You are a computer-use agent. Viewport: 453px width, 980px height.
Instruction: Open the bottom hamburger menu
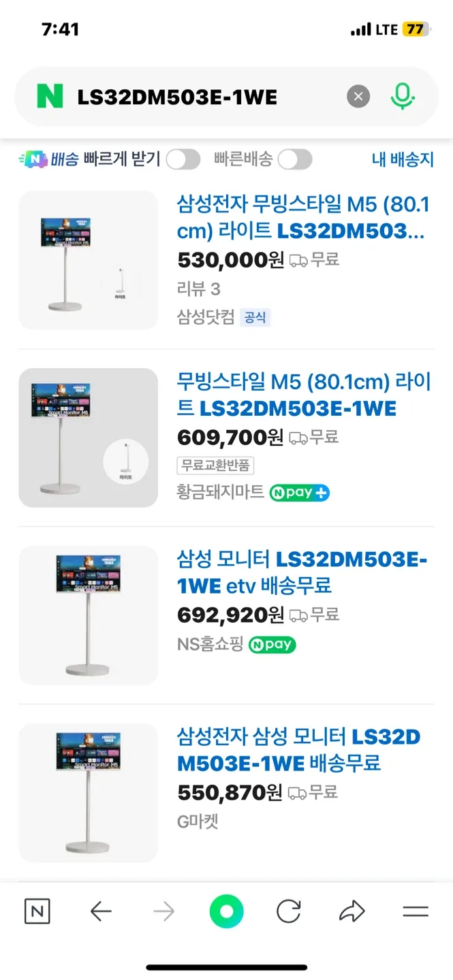[415, 911]
